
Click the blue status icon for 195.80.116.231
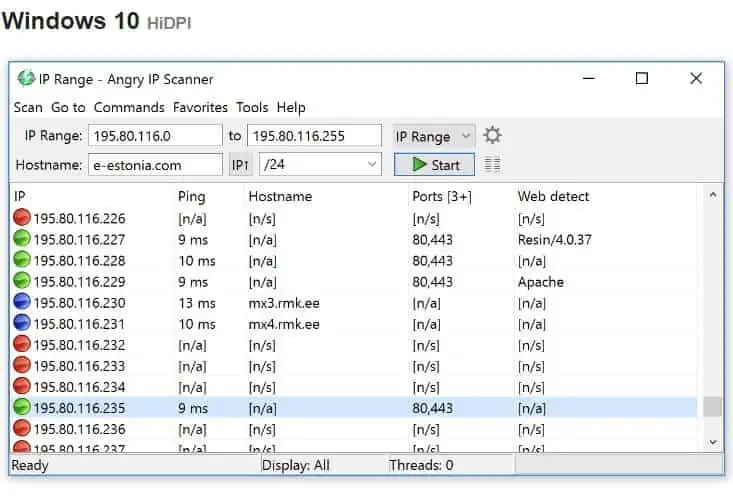(x=22, y=323)
